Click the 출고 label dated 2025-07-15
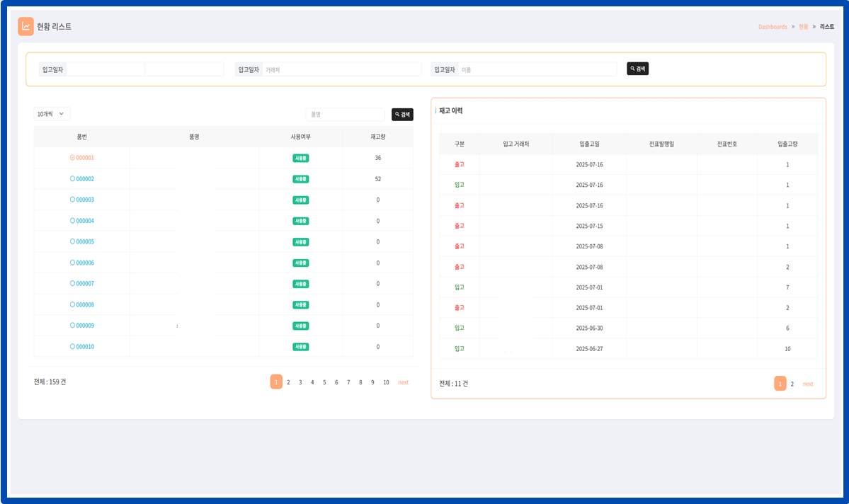 (x=459, y=226)
